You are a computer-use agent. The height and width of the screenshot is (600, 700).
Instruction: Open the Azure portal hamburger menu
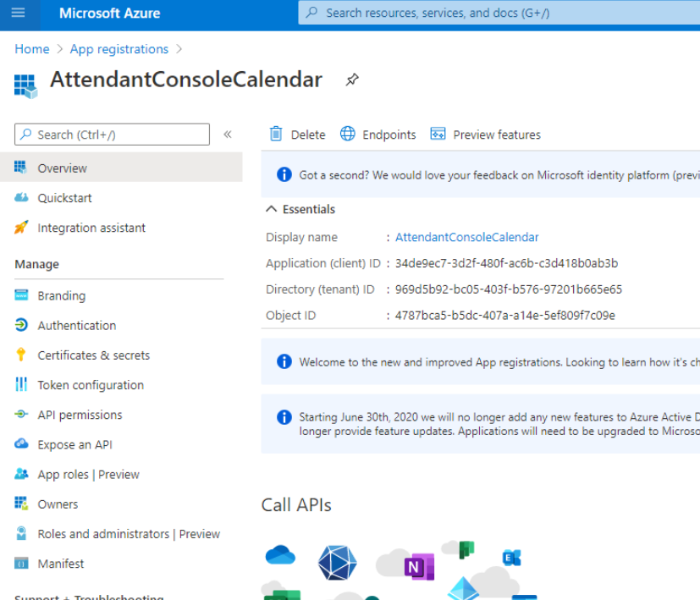19,14
